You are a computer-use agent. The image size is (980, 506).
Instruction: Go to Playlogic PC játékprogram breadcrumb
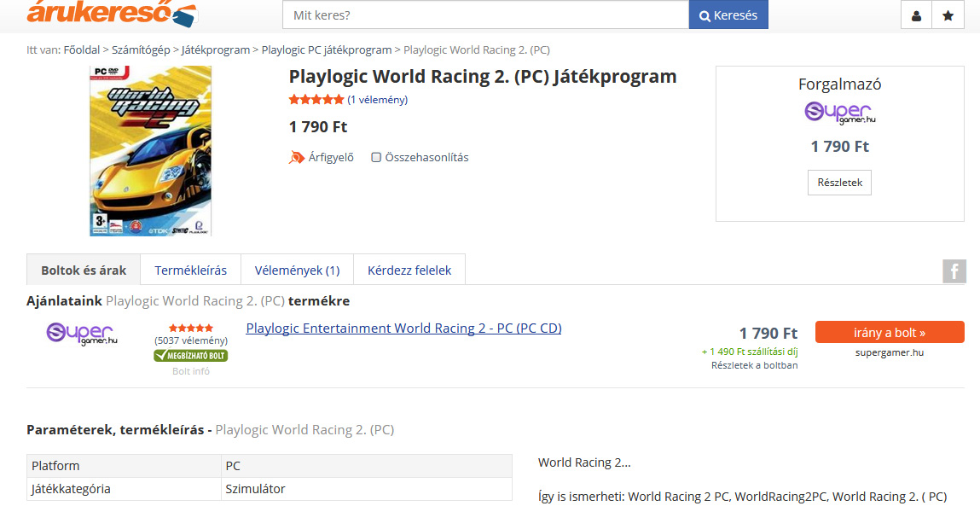point(327,50)
